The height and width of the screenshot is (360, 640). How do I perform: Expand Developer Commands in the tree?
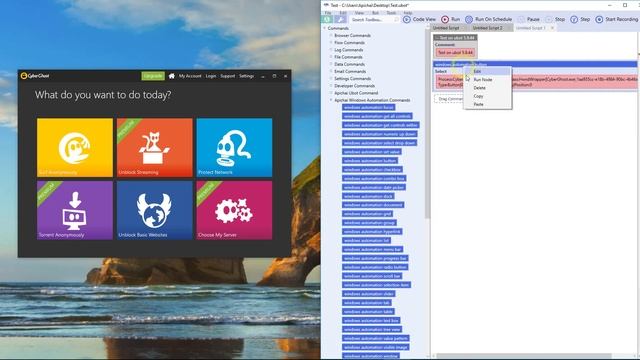coord(331,86)
